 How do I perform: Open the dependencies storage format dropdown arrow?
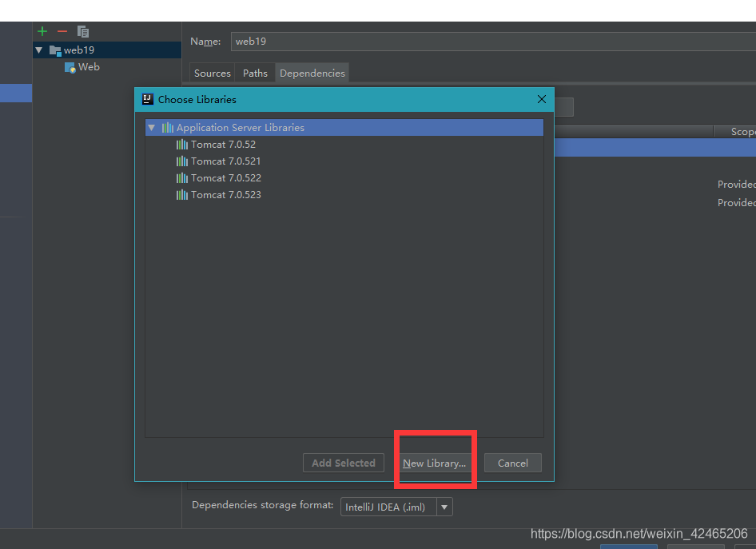444,507
